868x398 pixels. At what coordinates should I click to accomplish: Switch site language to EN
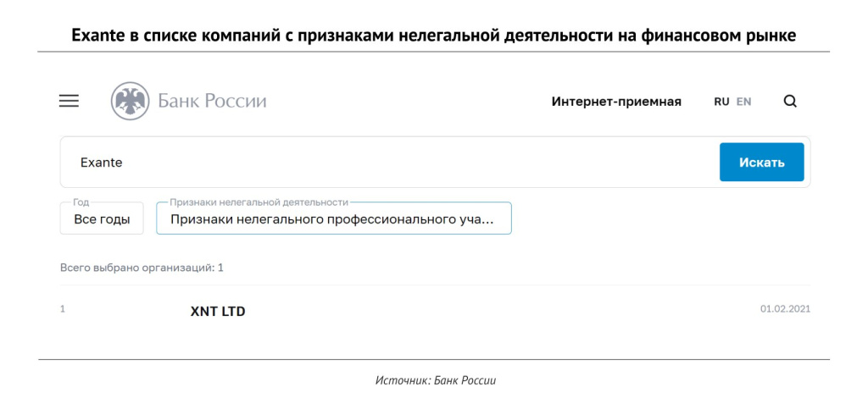pyautogui.click(x=743, y=102)
